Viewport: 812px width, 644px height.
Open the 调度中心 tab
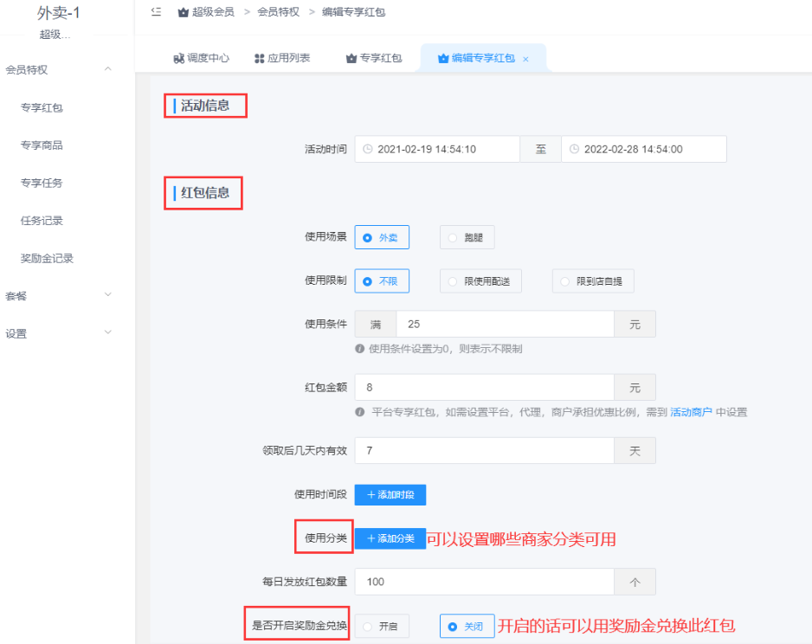pos(202,58)
